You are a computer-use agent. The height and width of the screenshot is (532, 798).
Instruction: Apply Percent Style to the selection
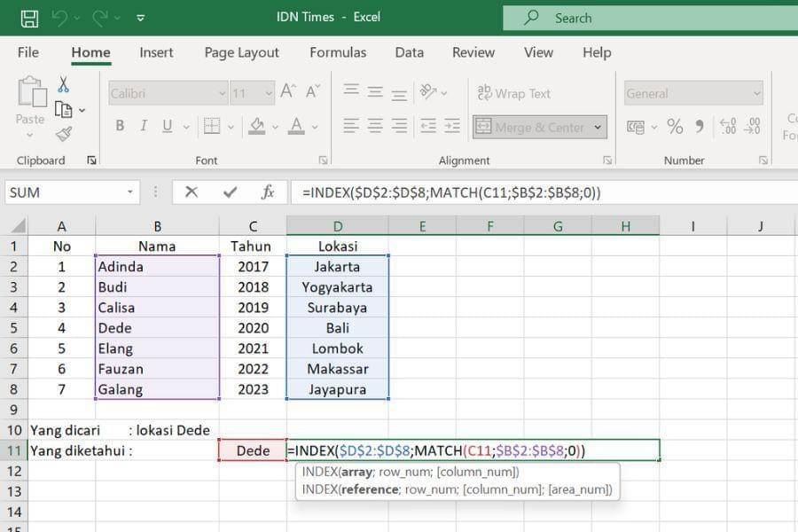coord(677,127)
